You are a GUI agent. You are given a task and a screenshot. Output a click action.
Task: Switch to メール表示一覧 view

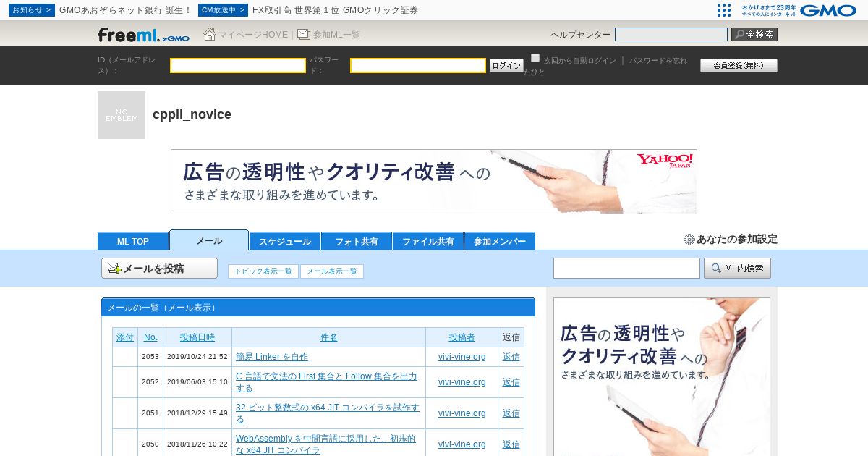coord(332,271)
